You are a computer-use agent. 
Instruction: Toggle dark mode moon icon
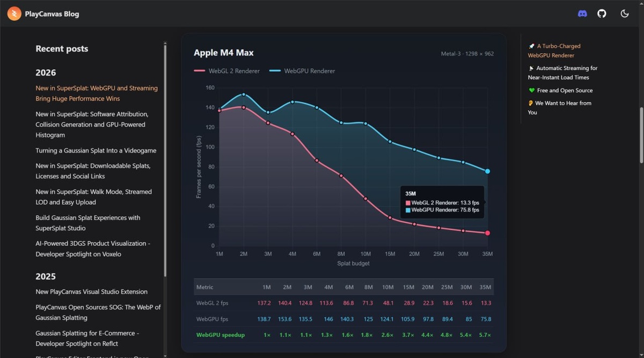(625, 13)
